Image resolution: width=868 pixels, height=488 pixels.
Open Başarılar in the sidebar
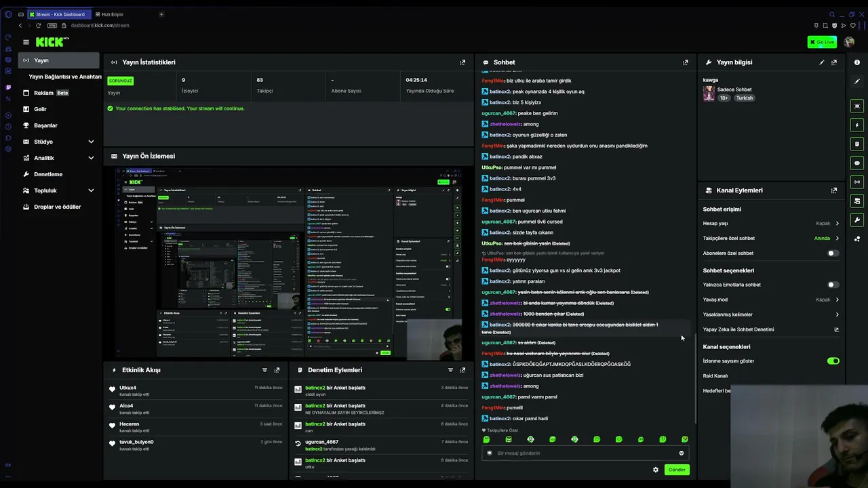click(x=60, y=125)
